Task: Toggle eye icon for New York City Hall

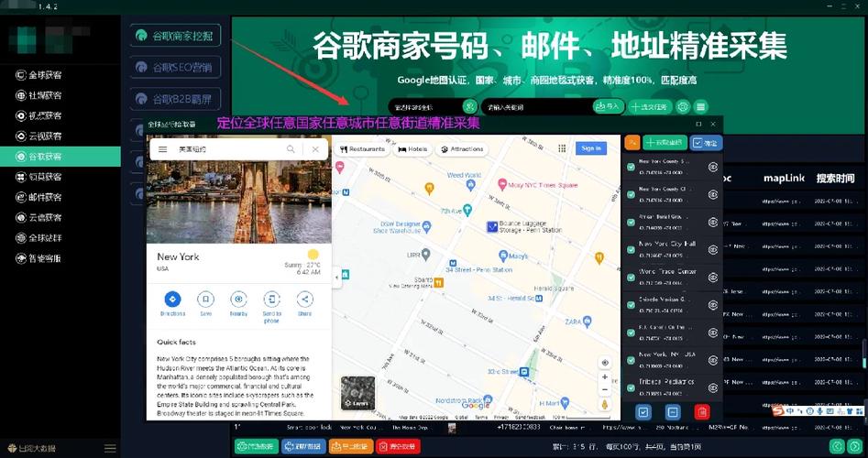Action: (x=713, y=249)
